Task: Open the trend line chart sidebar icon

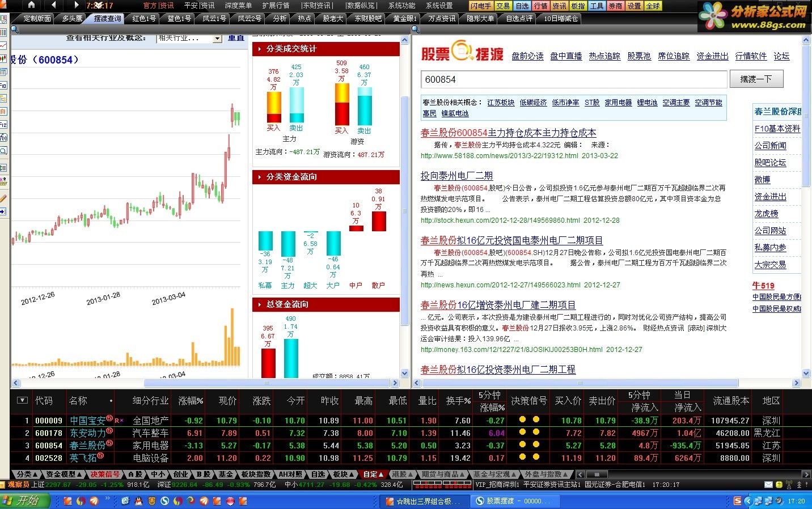Action: click(x=3, y=45)
